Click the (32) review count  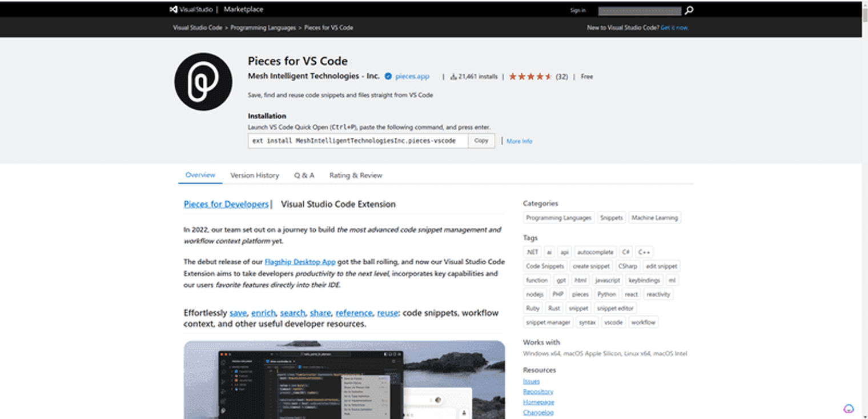(562, 77)
